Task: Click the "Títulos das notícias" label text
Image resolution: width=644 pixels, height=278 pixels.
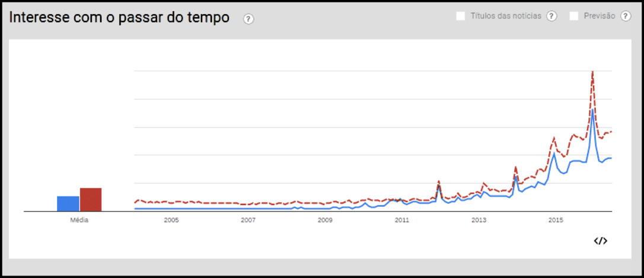Action: coord(505,16)
